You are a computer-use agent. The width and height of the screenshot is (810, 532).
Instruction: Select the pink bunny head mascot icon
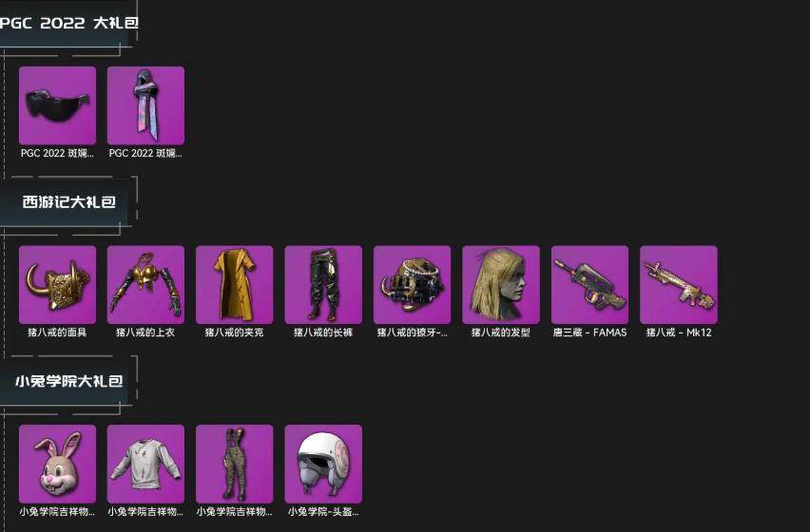point(57,464)
